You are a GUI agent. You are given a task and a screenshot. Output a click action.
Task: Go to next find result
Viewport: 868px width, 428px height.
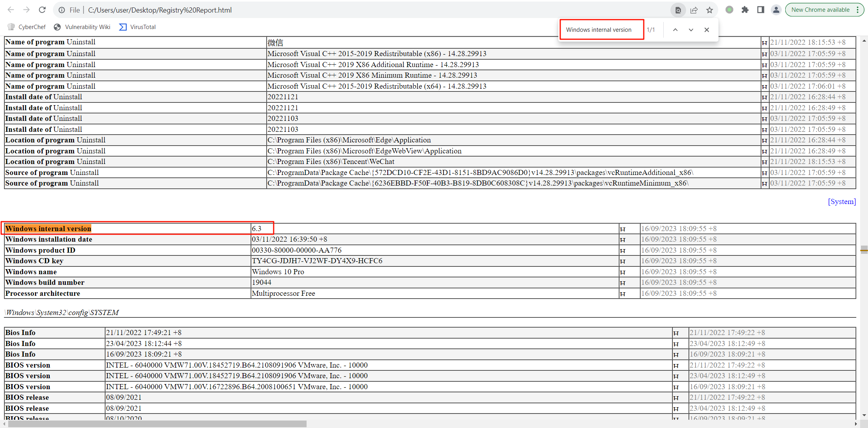click(691, 30)
